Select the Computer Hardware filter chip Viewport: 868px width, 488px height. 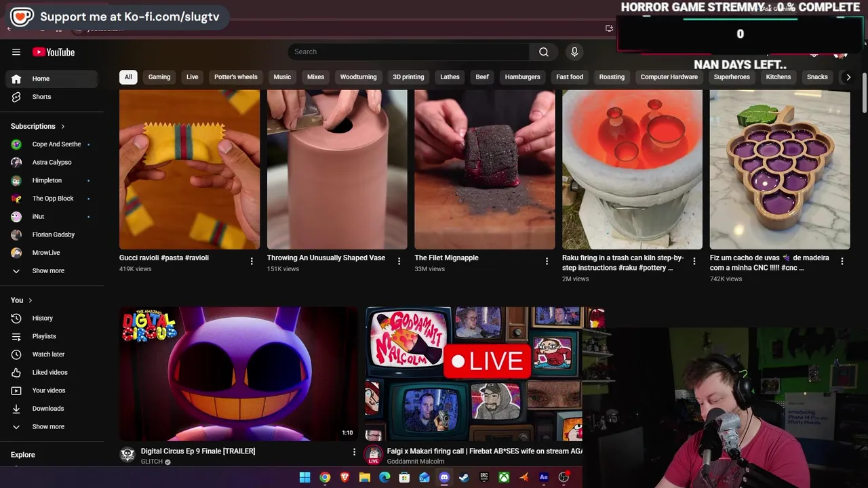click(x=669, y=77)
